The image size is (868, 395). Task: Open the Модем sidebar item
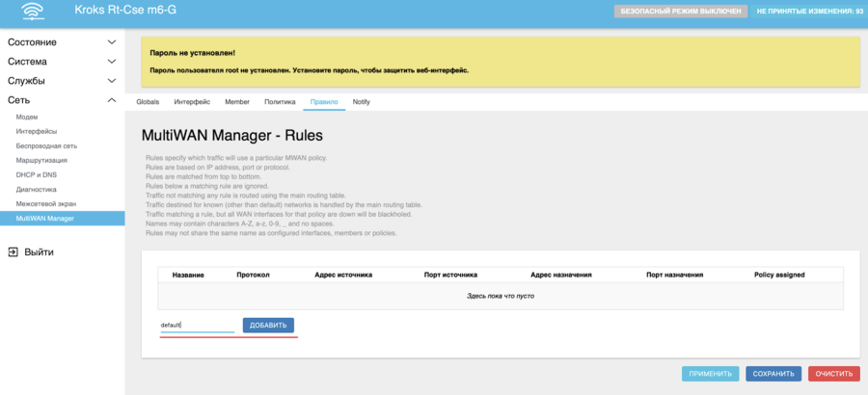coord(27,117)
